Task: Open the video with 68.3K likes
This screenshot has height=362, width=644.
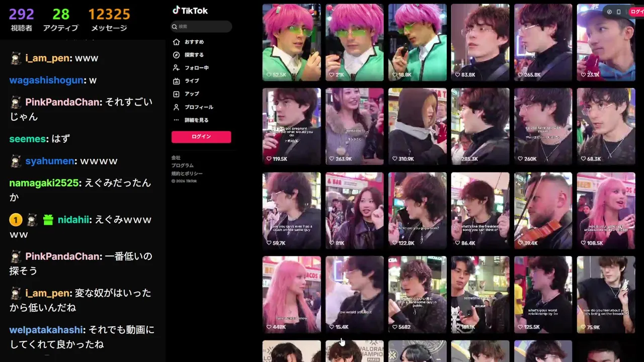Action: tap(606, 126)
